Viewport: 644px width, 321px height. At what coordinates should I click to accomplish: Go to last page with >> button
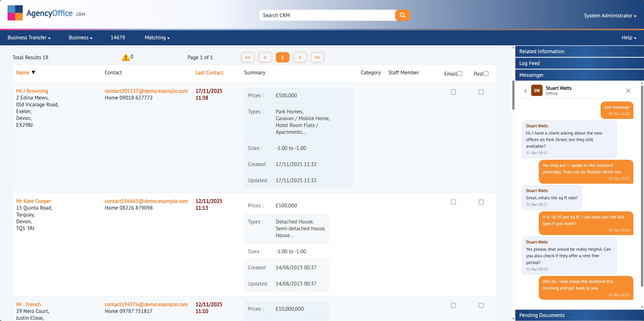click(317, 57)
